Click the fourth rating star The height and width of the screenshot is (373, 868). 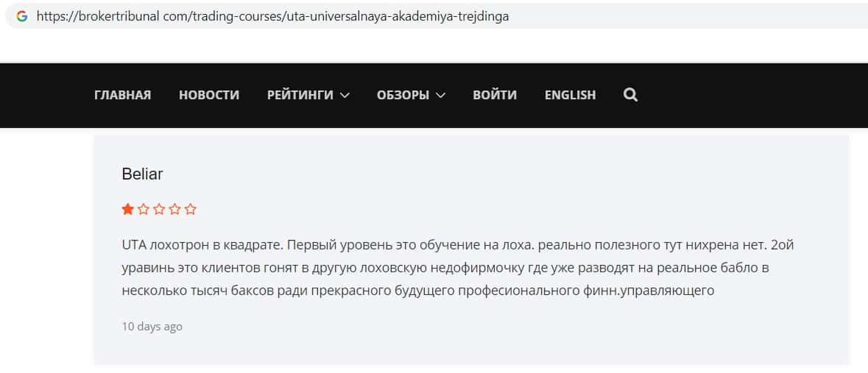(x=175, y=210)
